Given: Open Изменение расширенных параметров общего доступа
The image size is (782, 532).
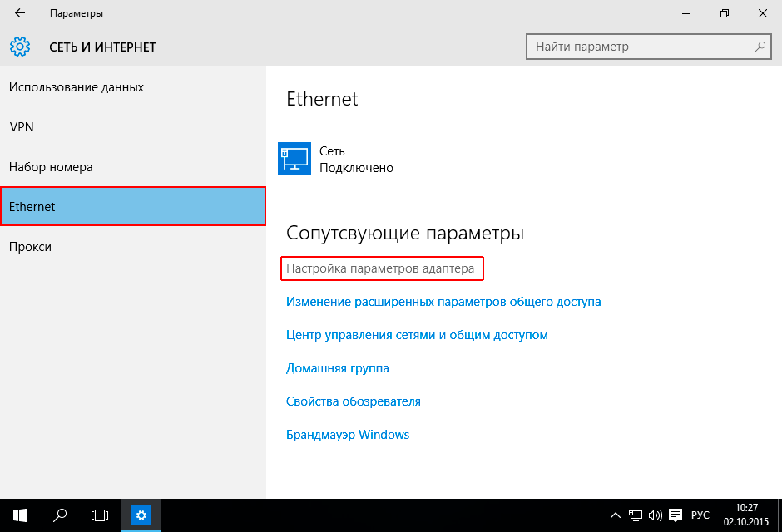Looking at the screenshot, I should point(443,302).
